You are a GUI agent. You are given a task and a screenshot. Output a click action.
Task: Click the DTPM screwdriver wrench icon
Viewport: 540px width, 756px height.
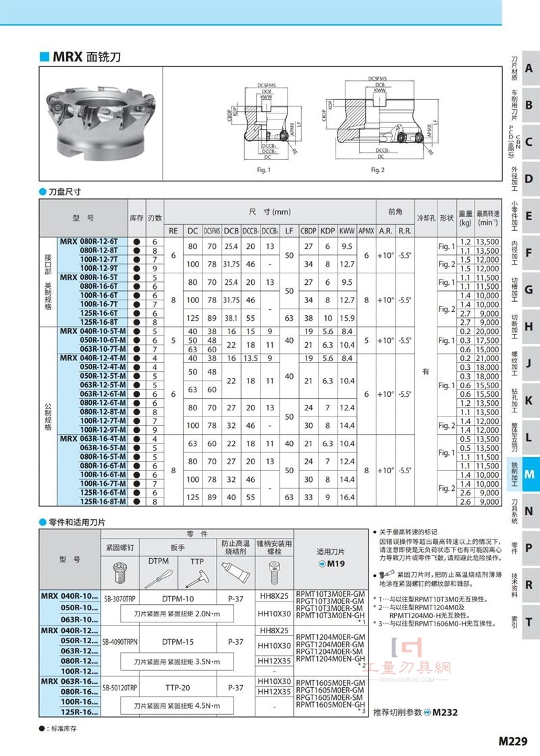point(158,578)
